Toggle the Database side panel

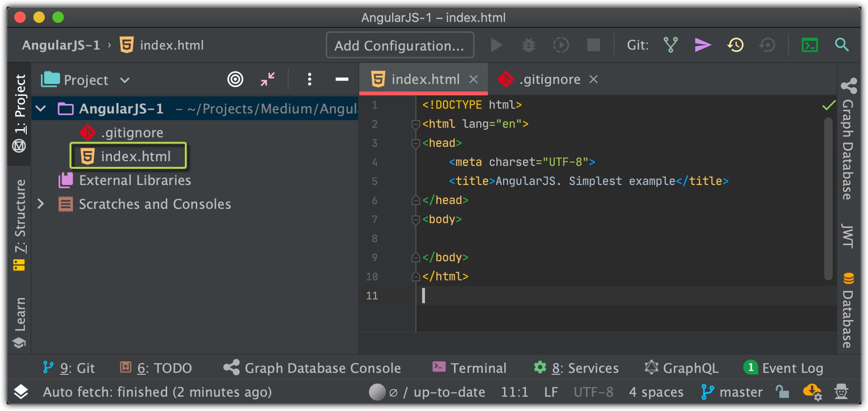pos(848,310)
